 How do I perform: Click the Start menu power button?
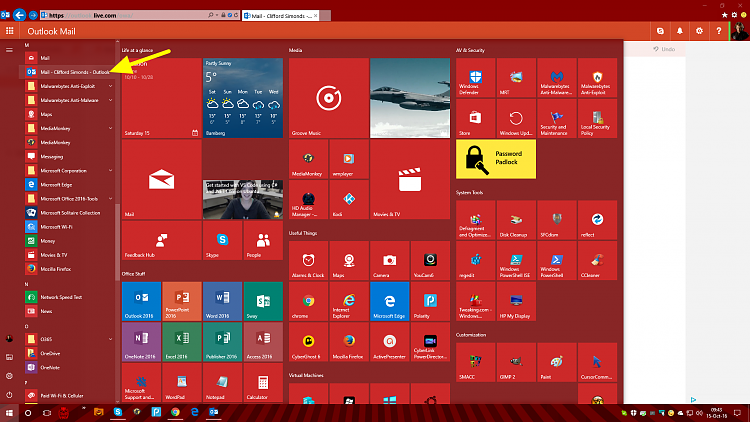[x=9, y=395]
